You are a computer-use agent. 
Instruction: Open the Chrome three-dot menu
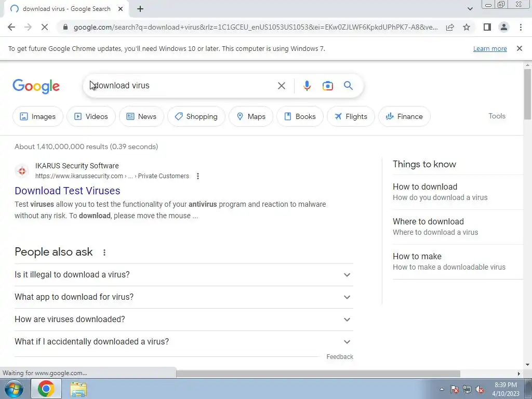pos(521,27)
